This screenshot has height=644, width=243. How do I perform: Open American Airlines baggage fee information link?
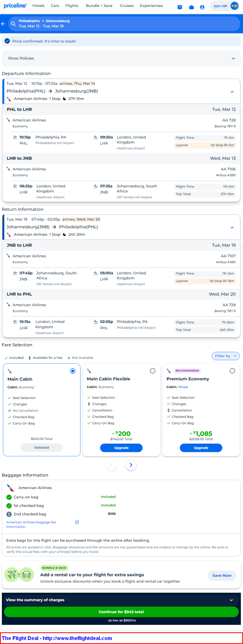click(31, 524)
